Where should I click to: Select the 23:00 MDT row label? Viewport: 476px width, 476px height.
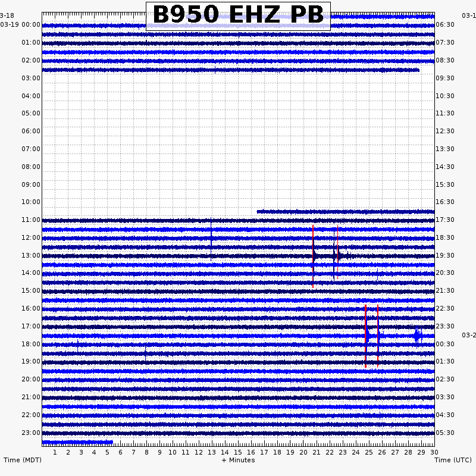(31, 433)
